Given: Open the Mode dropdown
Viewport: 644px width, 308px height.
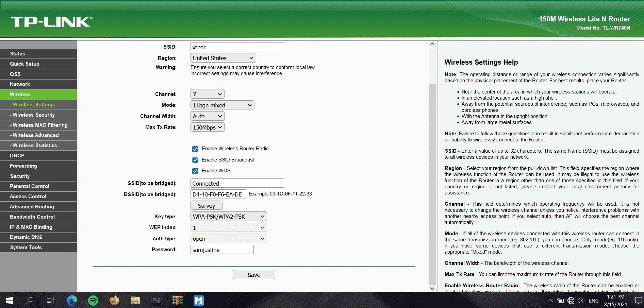Looking at the screenshot, I should coord(222,105).
